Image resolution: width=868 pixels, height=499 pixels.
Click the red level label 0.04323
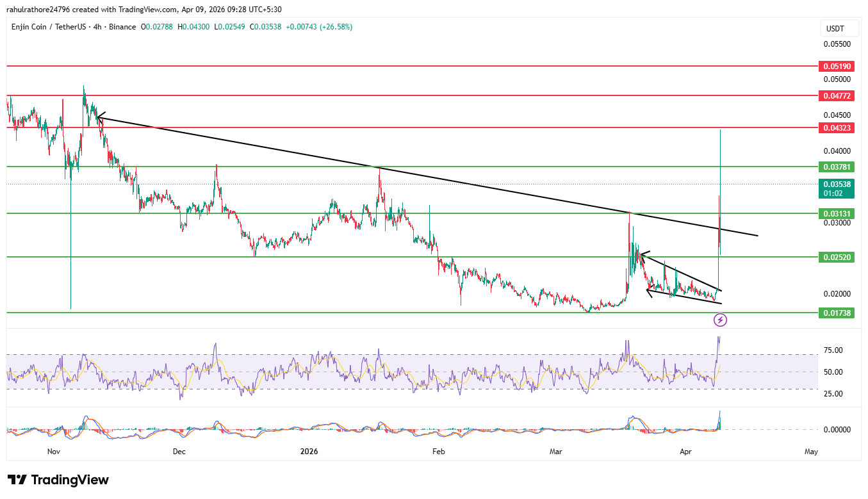[x=836, y=127]
